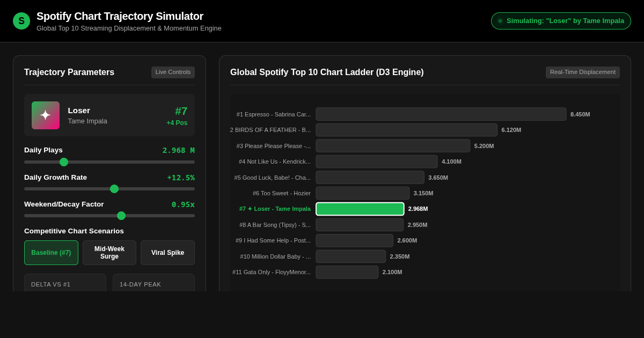Click the "#1 Espresso - Sabrina Car..." label
This screenshot has height=338, width=644.
[x=274, y=114]
